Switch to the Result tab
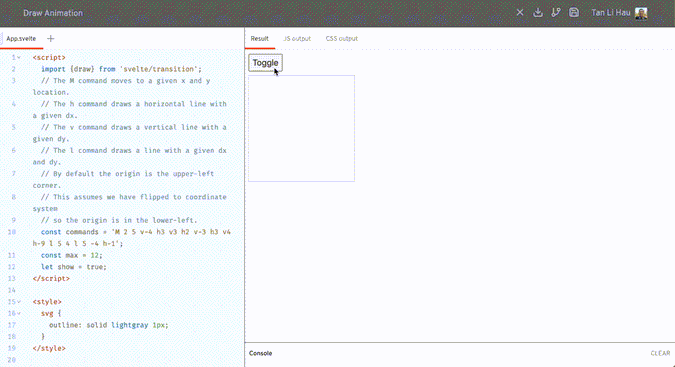The image size is (675, 367). pyautogui.click(x=260, y=38)
